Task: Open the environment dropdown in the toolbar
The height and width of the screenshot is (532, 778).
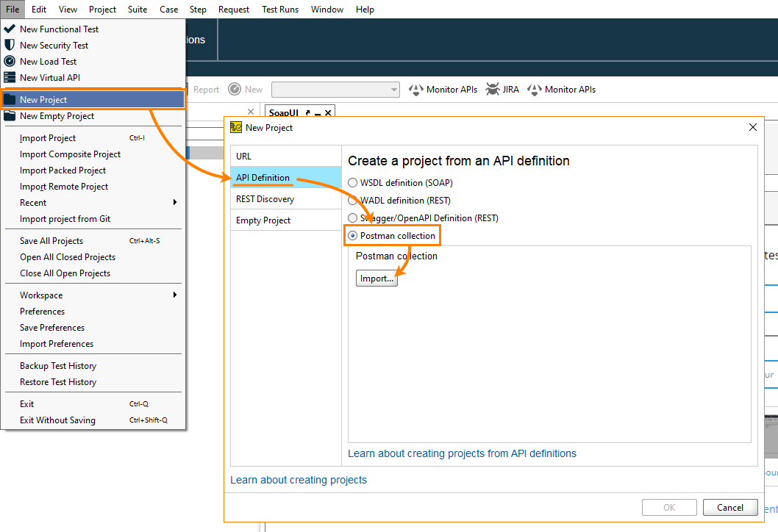Action: (x=393, y=89)
